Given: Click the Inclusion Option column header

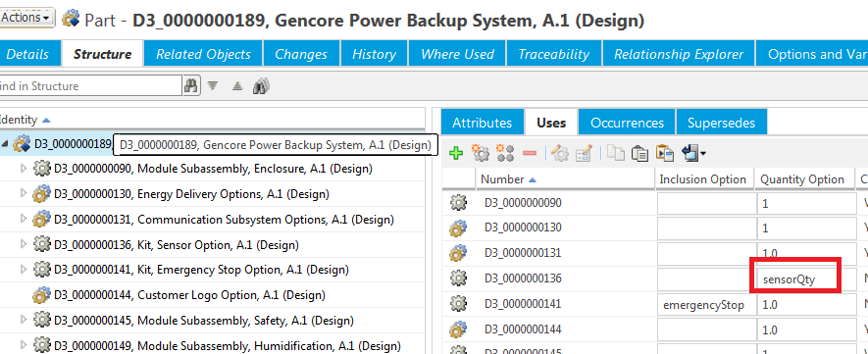Looking at the screenshot, I should tap(702, 179).
